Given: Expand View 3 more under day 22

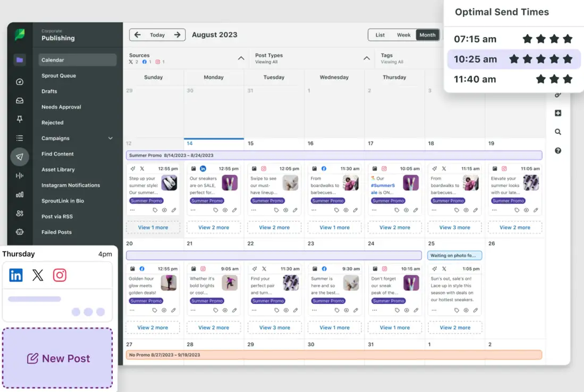Looking at the screenshot, I should 275,328.
